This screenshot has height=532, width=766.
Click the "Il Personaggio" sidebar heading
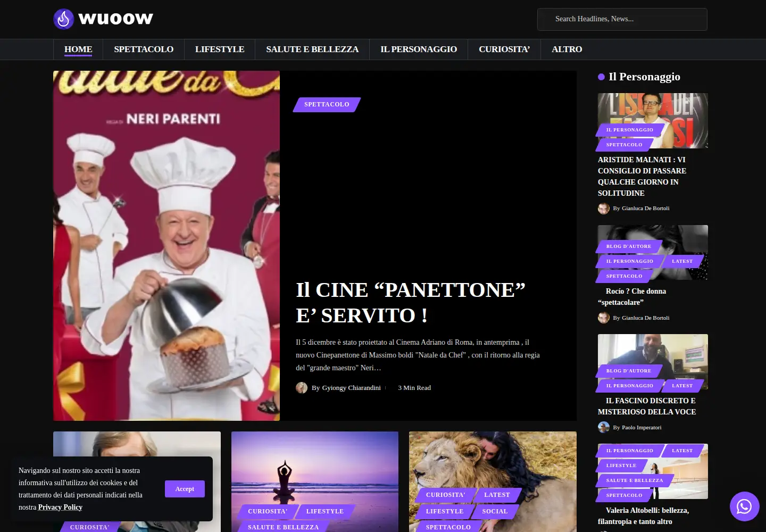point(644,77)
